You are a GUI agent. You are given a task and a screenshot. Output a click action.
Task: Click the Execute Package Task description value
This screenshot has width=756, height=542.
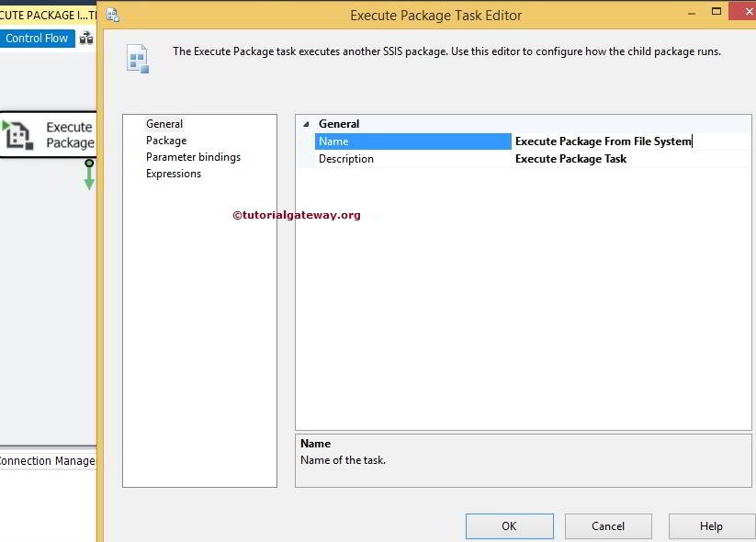570,159
